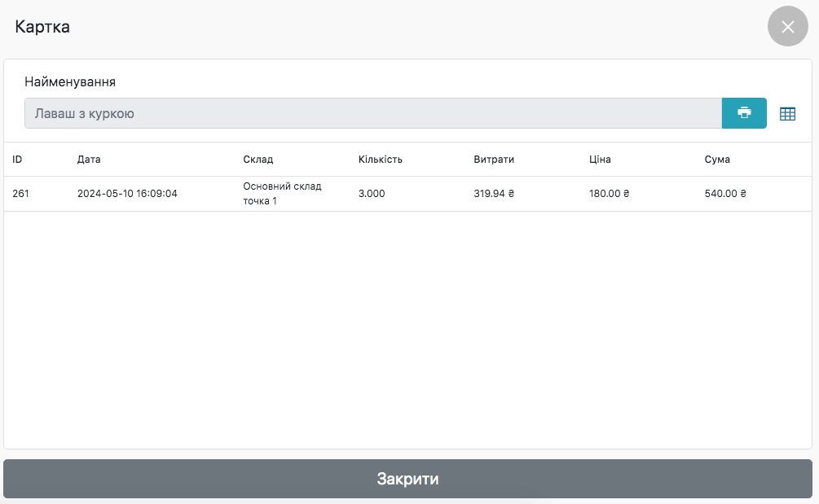
Task: Select the Кількість column header
Action: 380,160
